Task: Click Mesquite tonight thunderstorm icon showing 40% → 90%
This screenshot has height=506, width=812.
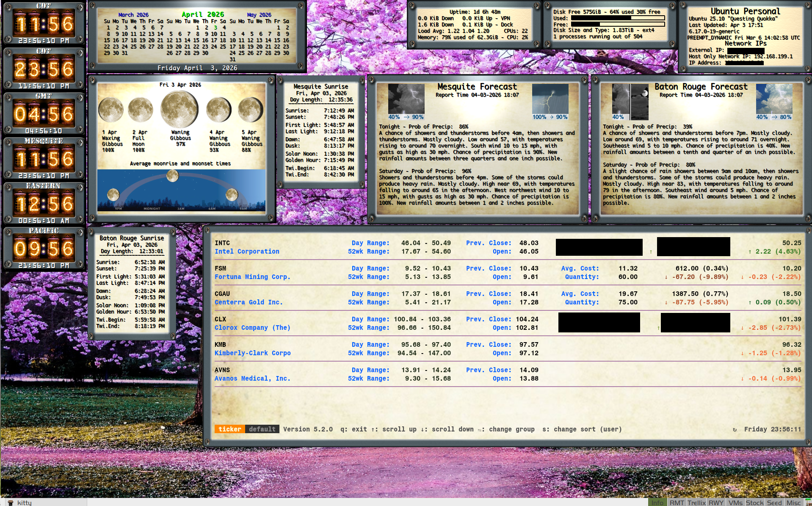Action: [406, 99]
